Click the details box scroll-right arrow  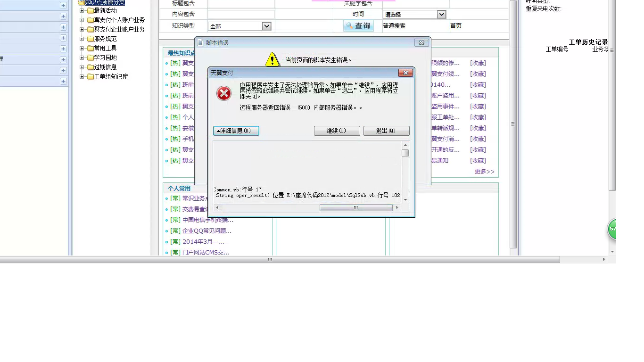click(x=397, y=207)
